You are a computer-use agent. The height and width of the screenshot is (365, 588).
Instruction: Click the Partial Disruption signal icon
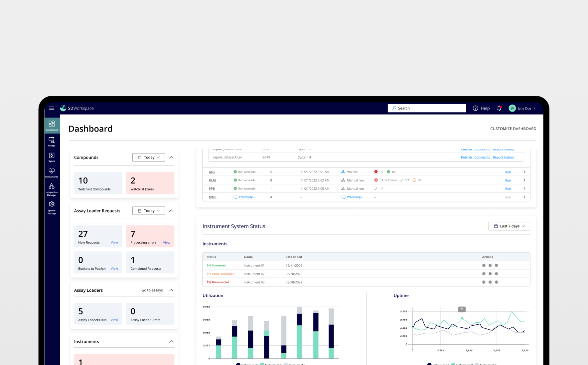(209, 274)
